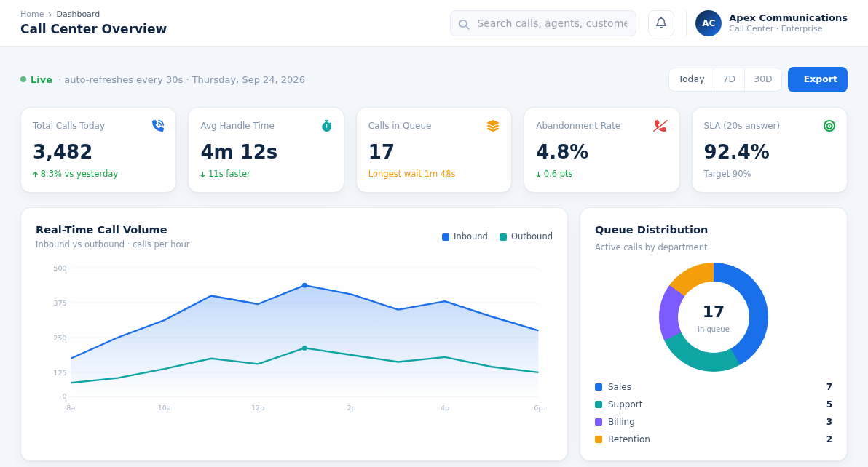Click the 3,482 total calls value
This screenshot has height=467, width=868.
tap(63, 152)
